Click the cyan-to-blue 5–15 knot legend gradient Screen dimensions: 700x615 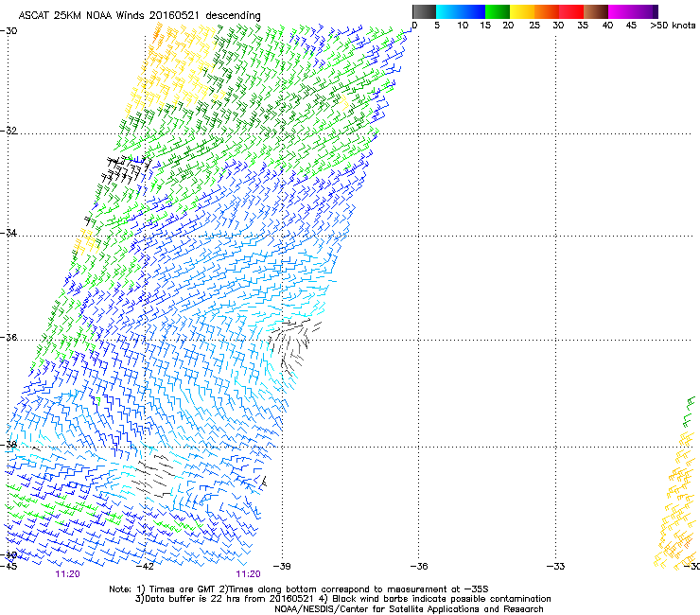461,11
